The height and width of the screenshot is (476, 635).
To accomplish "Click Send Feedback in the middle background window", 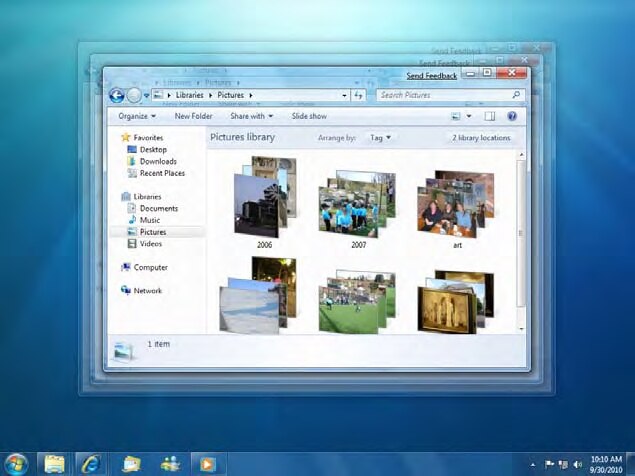I will tap(444, 64).
